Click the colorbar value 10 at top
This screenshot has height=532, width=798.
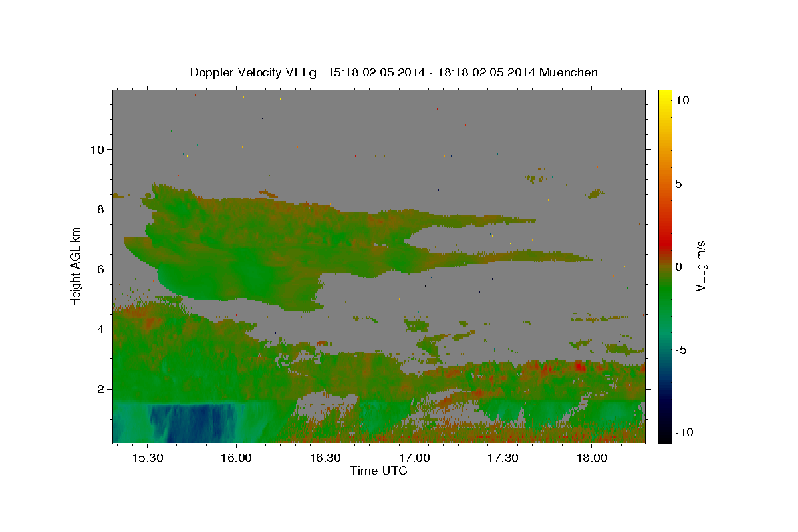point(683,100)
